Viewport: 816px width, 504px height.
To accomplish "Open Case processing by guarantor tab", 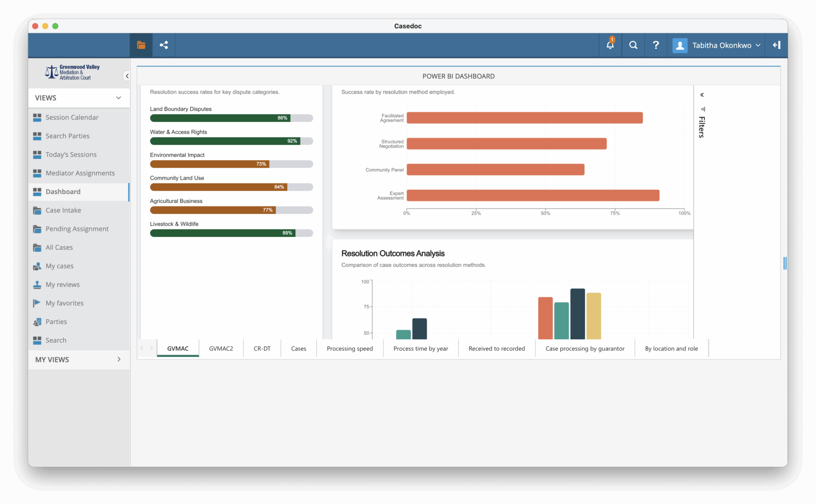I will click(585, 348).
